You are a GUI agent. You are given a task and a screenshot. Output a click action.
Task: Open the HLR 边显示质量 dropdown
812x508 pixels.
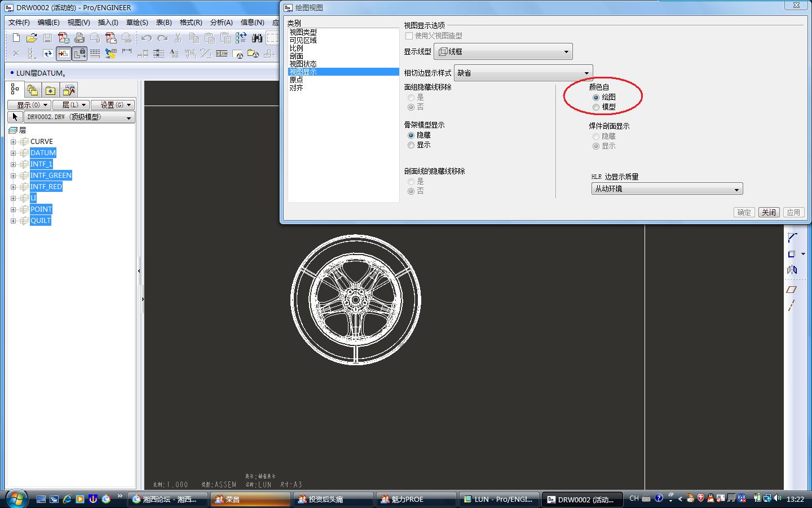coord(667,189)
